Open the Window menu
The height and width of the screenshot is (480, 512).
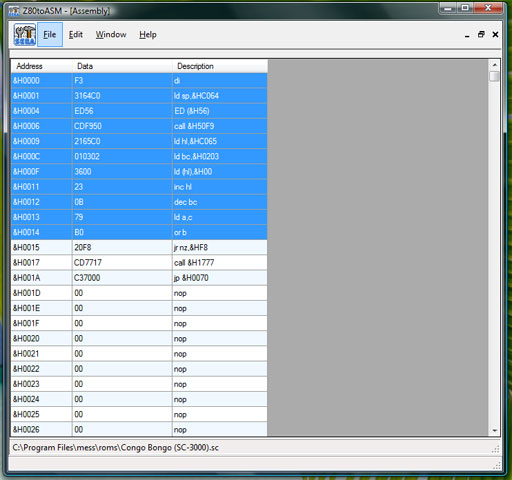[x=111, y=34]
